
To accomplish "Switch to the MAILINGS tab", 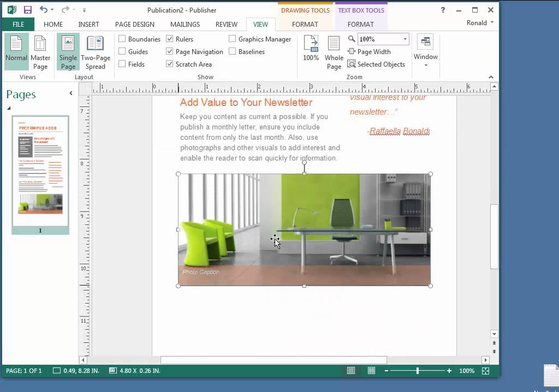I will [185, 24].
